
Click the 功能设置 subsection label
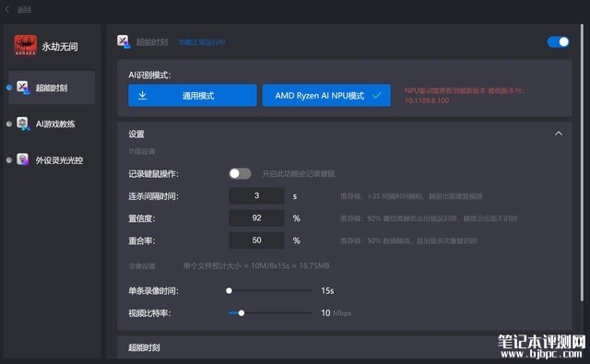click(142, 151)
